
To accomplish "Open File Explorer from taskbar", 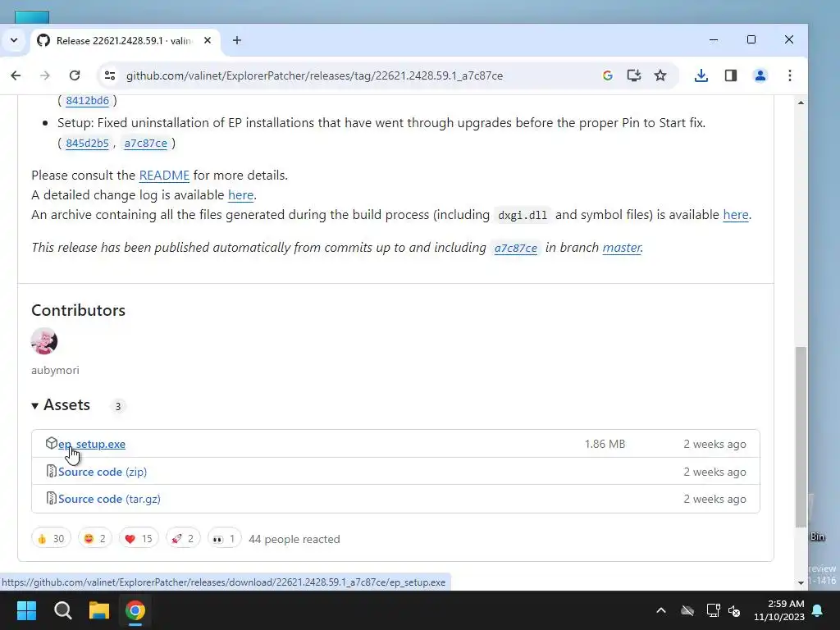I will pos(99,610).
